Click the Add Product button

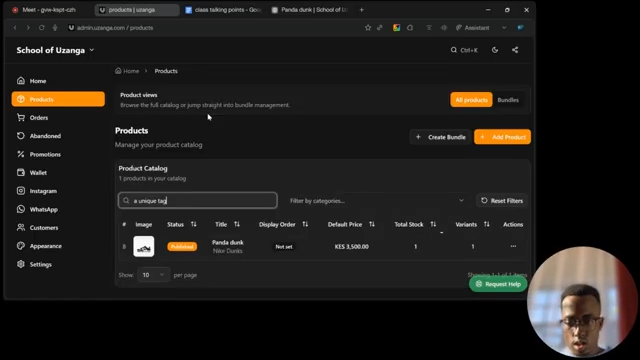(x=502, y=137)
